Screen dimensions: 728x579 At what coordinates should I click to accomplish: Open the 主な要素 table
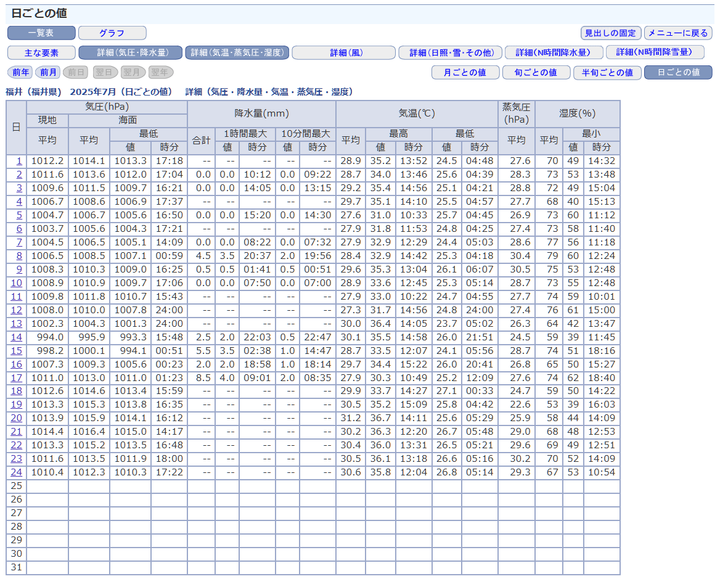41,52
